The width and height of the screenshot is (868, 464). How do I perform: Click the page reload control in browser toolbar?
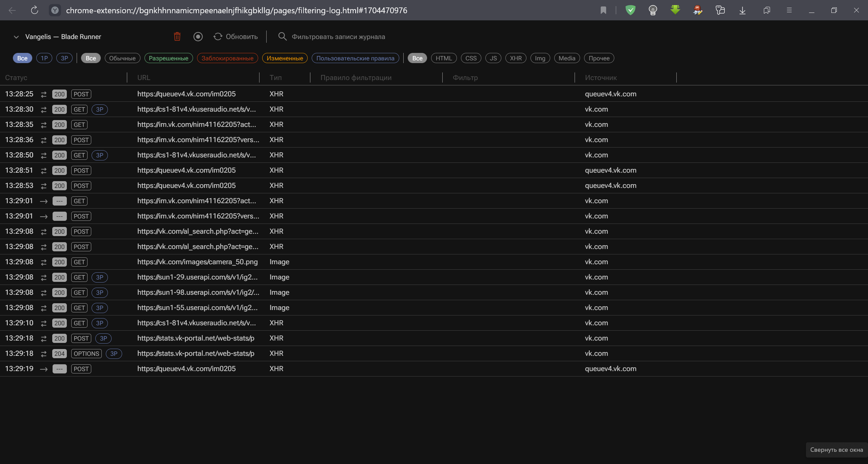pos(34,10)
